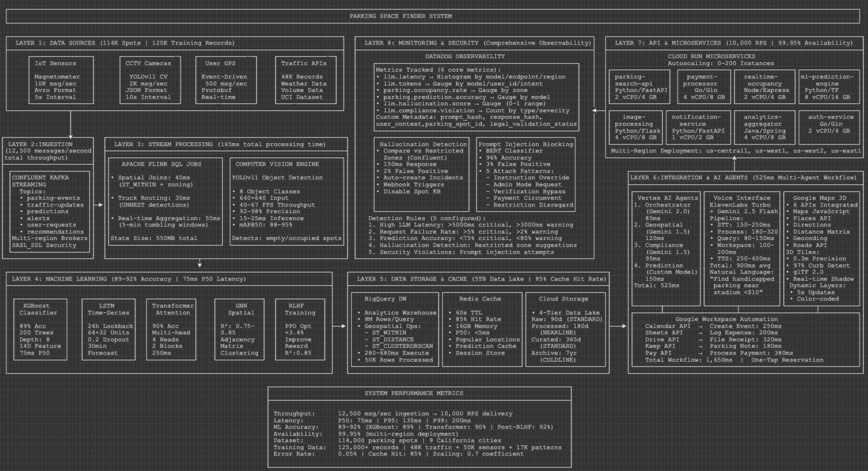Select the CCTV Cameras data source box

(150, 80)
